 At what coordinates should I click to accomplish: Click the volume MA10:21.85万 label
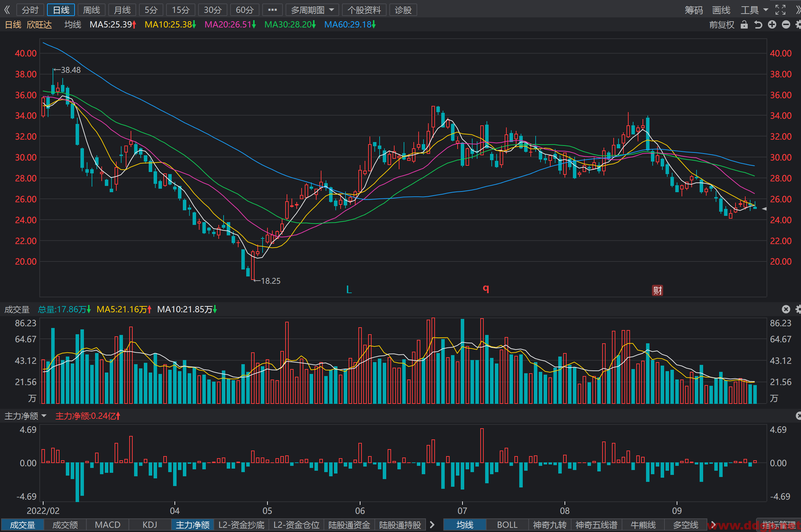coord(187,309)
